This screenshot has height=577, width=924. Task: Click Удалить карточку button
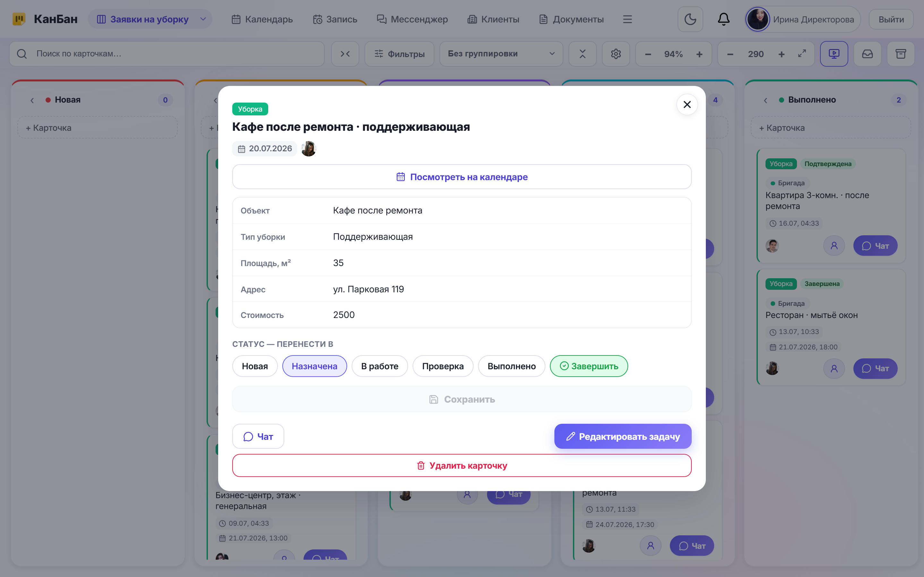pos(462,465)
